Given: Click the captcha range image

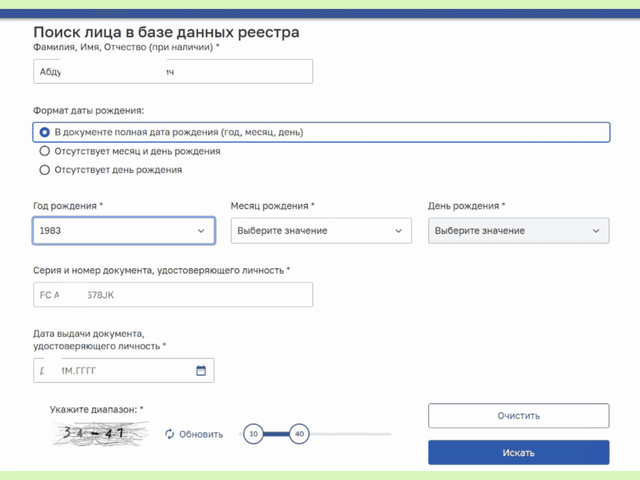Looking at the screenshot, I should [x=99, y=433].
